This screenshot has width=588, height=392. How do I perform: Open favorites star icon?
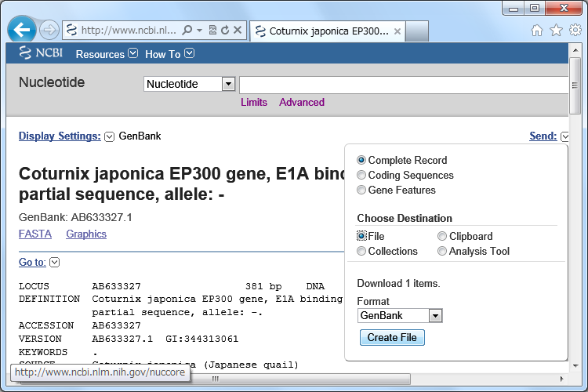[556, 31]
